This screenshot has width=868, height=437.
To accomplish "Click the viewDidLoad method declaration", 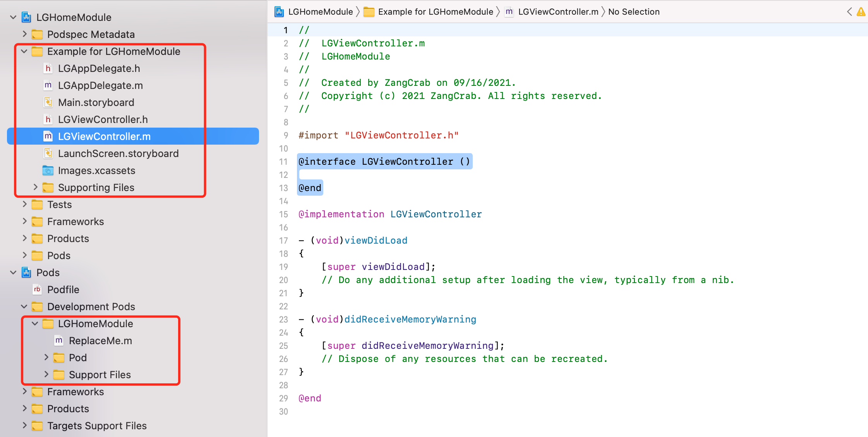I will [x=353, y=241].
